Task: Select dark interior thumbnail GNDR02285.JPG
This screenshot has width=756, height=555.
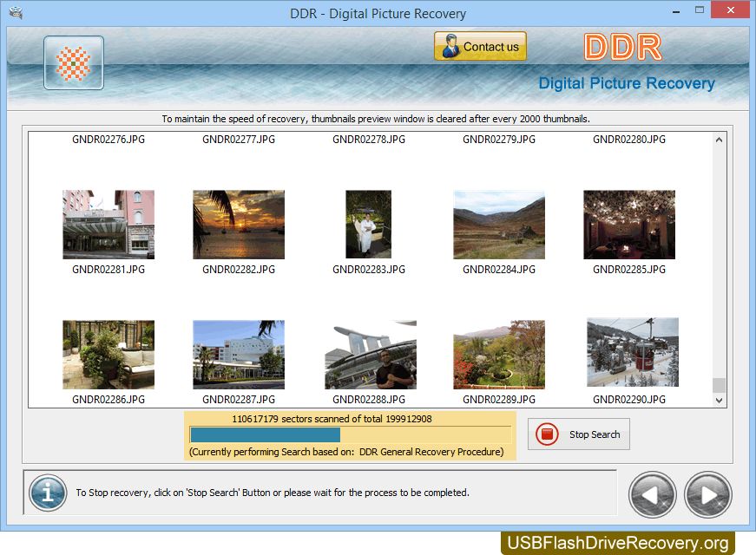Action: click(x=629, y=225)
